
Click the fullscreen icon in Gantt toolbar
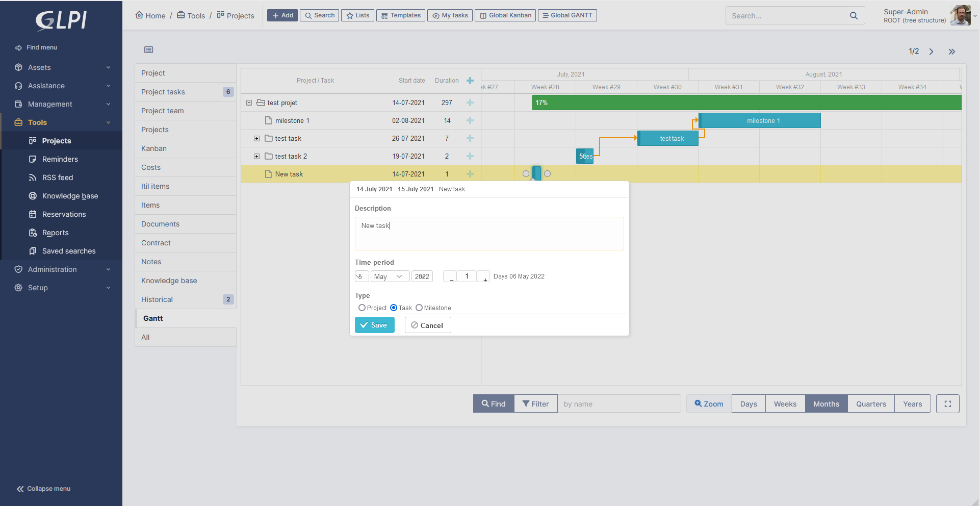pyautogui.click(x=947, y=403)
